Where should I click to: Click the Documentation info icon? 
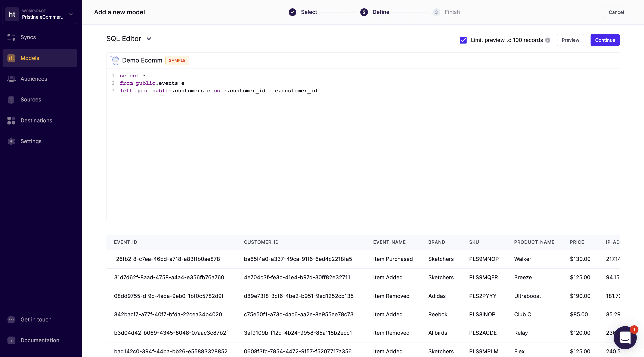point(11,340)
